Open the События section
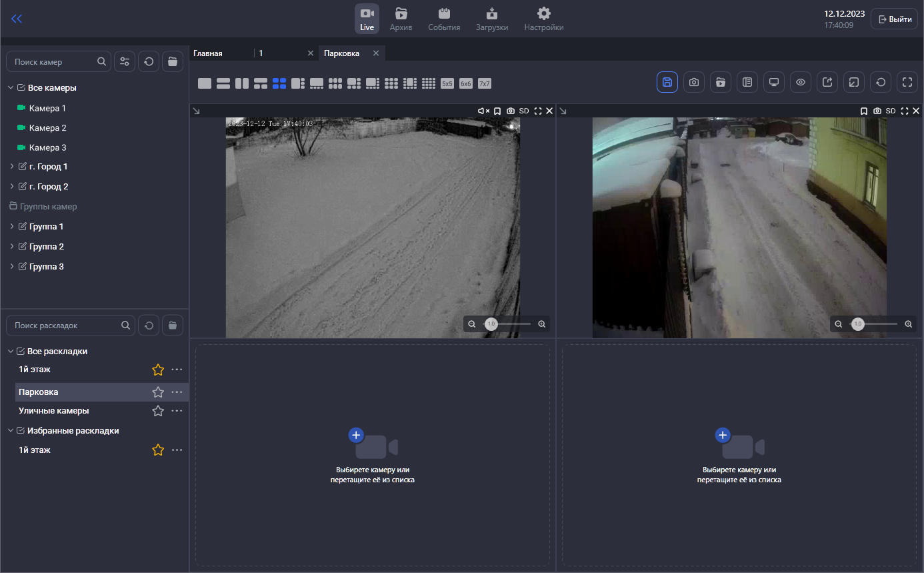 tap(444, 19)
